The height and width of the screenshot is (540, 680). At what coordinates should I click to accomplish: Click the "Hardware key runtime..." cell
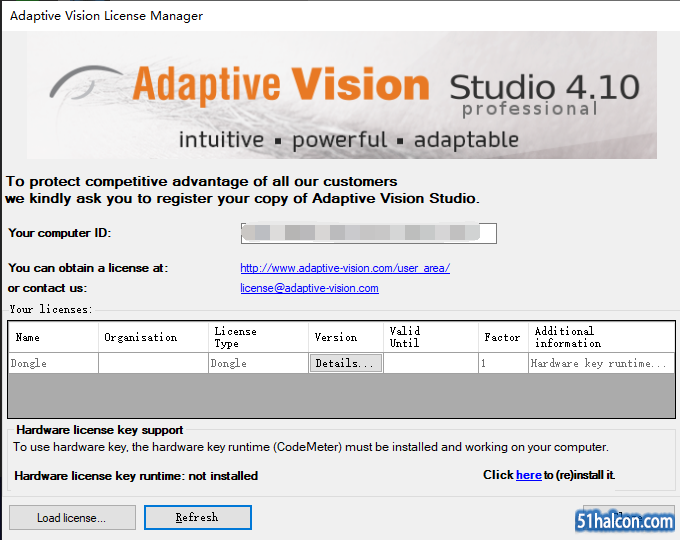[x=600, y=363]
